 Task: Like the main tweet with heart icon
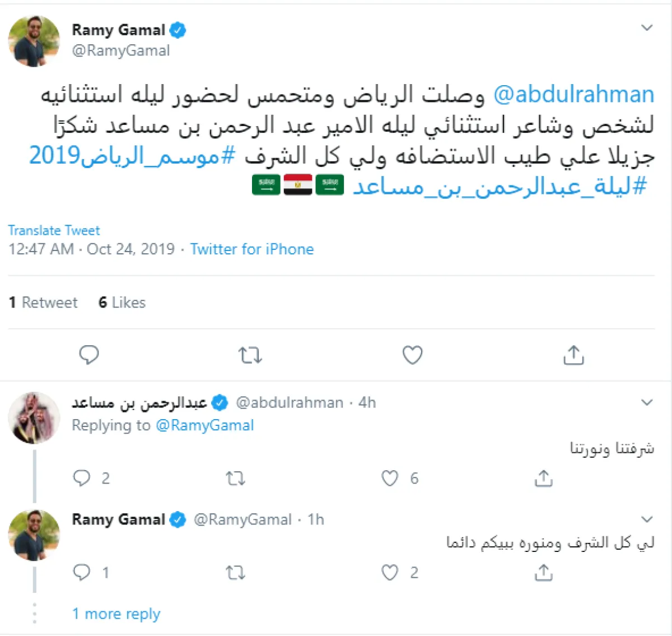pos(412,355)
